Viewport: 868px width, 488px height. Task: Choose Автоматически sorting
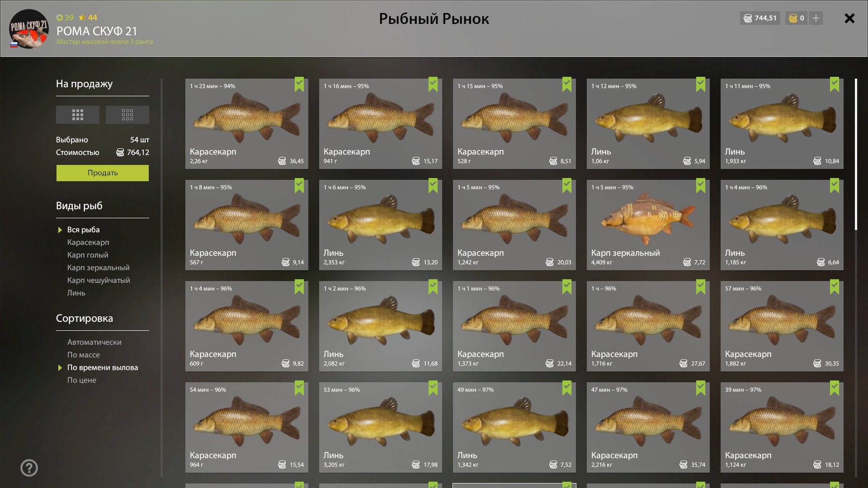click(94, 342)
